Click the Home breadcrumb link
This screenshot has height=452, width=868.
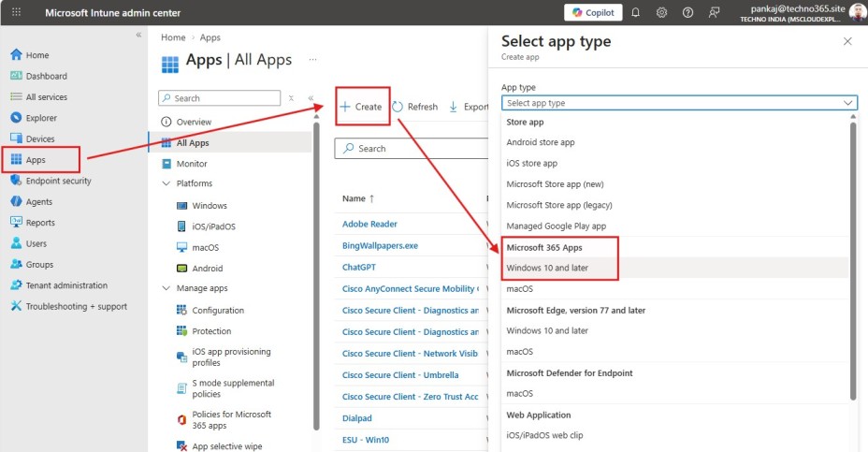[x=173, y=37]
